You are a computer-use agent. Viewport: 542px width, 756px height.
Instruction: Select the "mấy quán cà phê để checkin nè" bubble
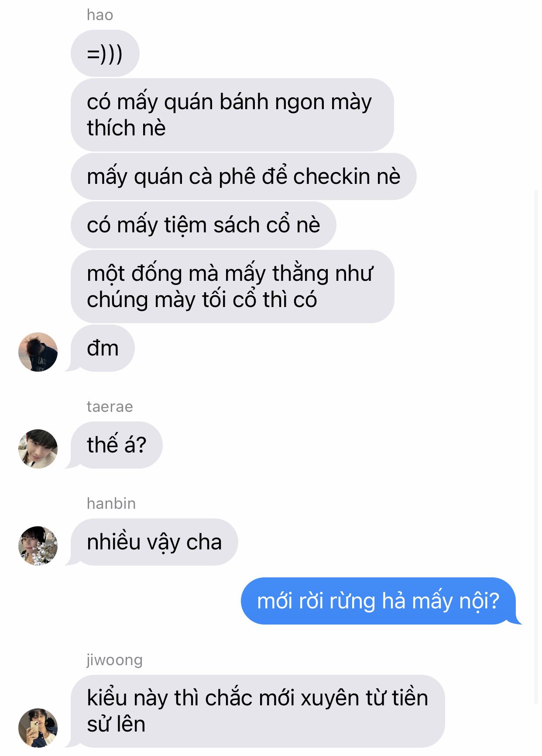click(244, 176)
